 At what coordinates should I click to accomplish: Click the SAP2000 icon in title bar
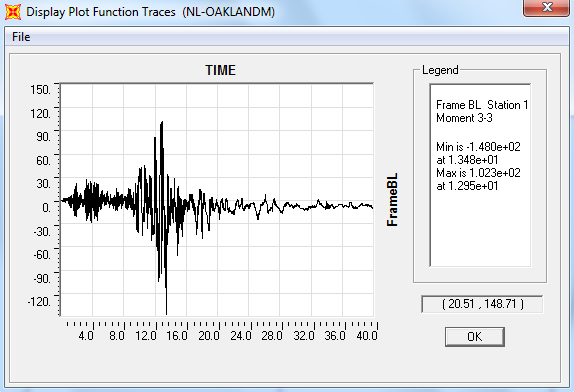tap(13, 12)
